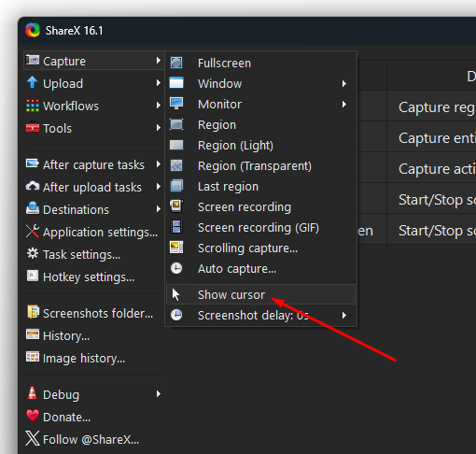The image size is (476, 454).
Task: Click the Screen recording (GIF) film icon
Action: coord(176,227)
